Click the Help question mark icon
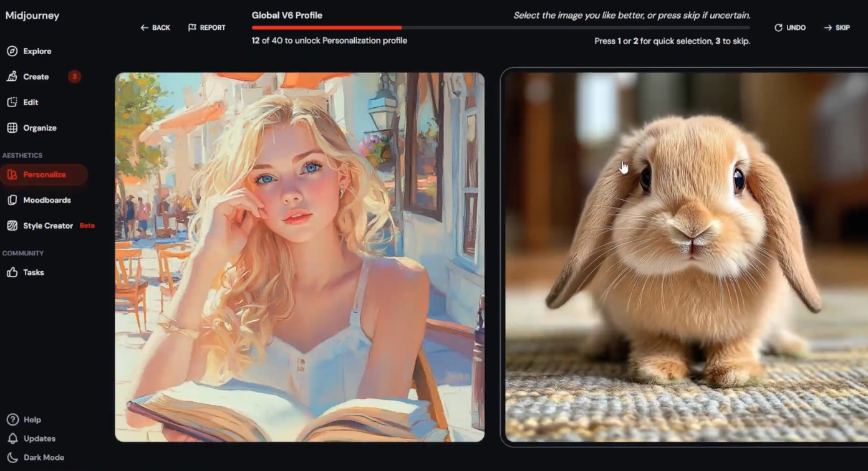Image resolution: width=868 pixels, height=471 pixels. [x=12, y=420]
